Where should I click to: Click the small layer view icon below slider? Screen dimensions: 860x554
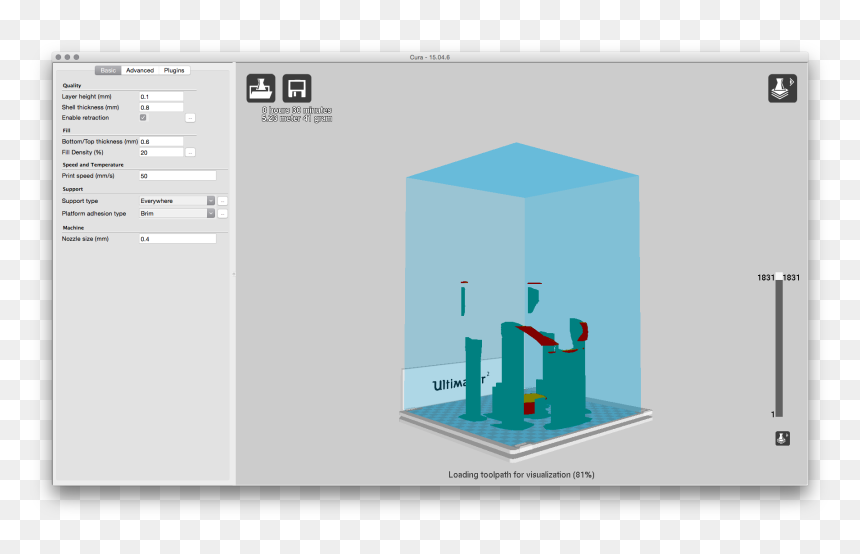coord(783,438)
